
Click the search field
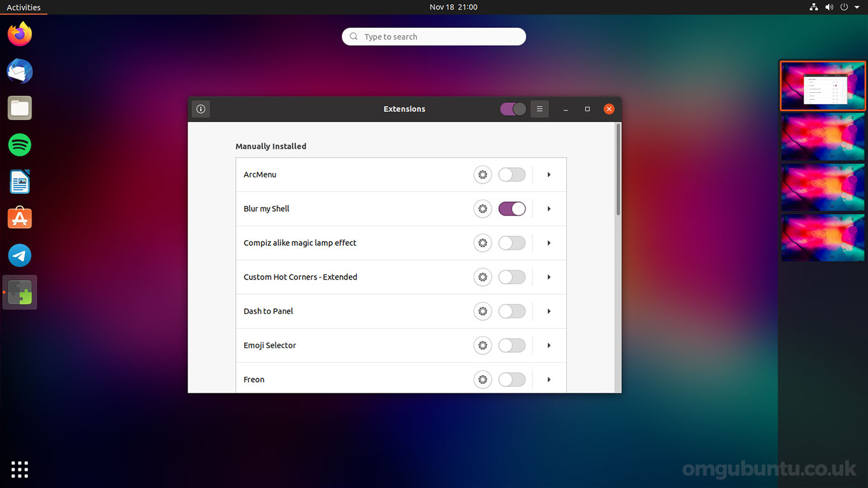tap(434, 37)
